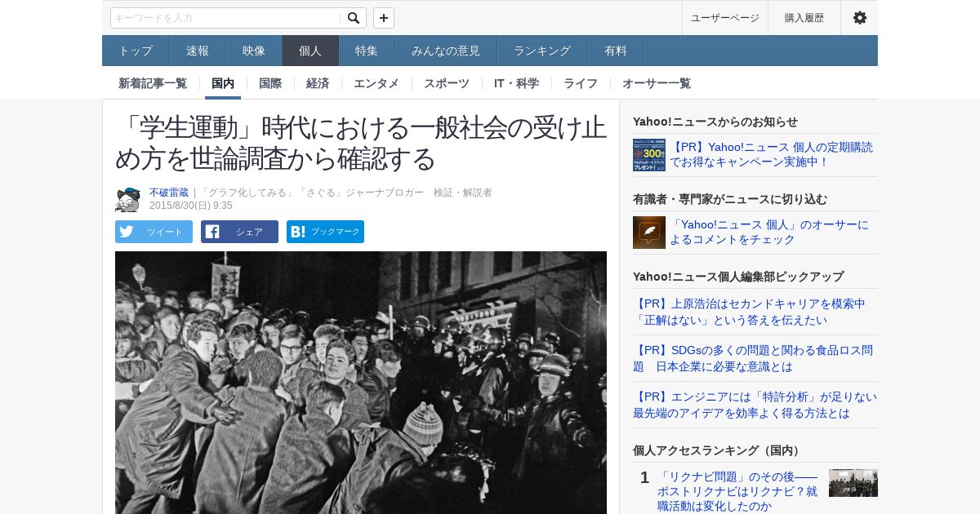980x514 pixels.
Task: Open the 特集 tab
Action: 367,51
